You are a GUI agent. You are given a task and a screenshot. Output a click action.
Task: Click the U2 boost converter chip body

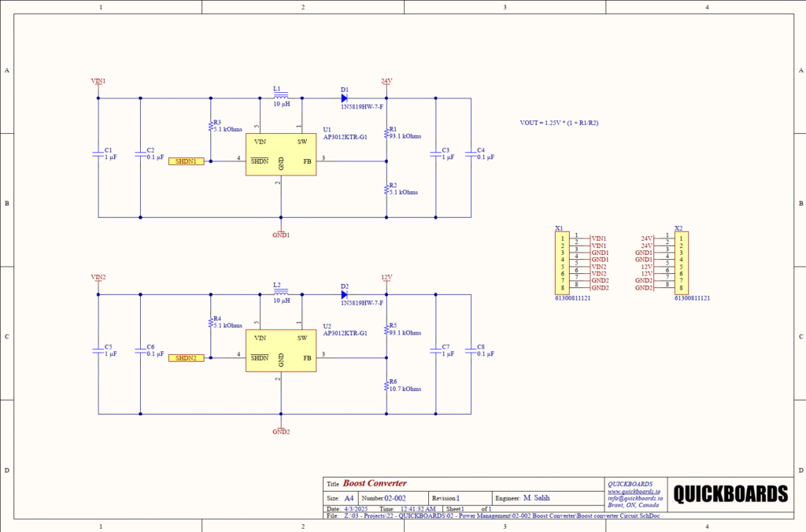click(281, 351)
